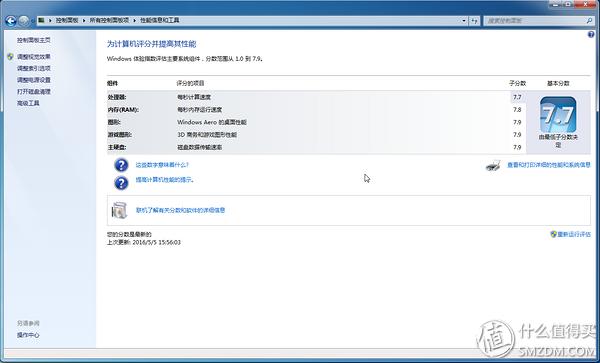The height and width of the screenshot is (363, 600).
Task: Click 重新运行评估 link
Action: [574, 234]
